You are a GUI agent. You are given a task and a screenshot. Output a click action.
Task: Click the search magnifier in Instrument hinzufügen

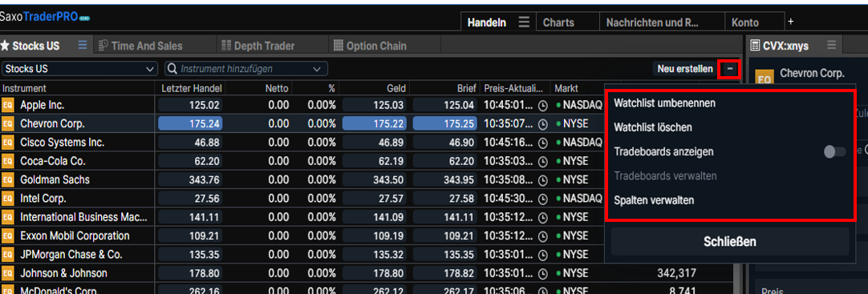click(172, 69)
